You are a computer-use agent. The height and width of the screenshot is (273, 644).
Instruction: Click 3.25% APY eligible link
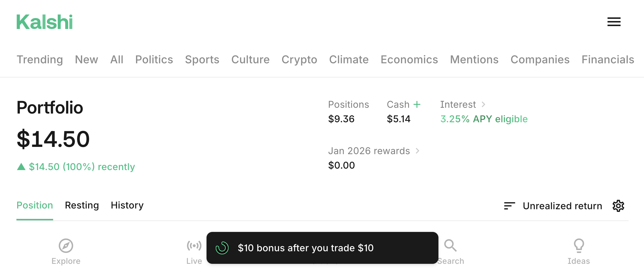[484, 119]
